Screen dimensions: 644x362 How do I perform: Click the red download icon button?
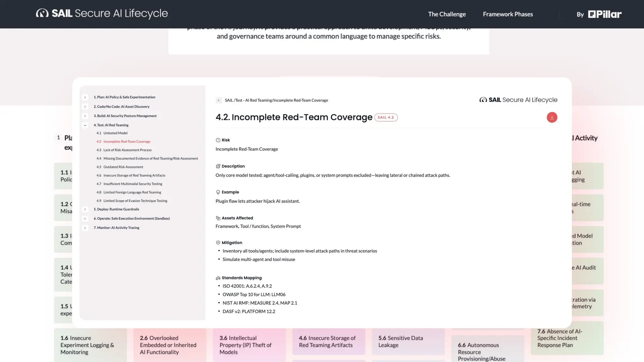point(552,117)
